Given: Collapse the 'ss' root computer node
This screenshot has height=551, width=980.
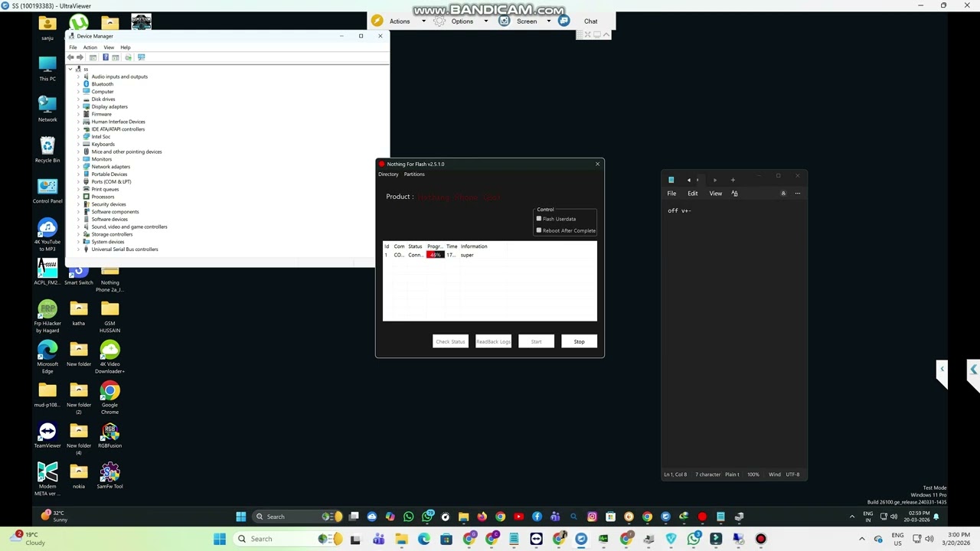Looking at the screenshot, I should 70,69.
